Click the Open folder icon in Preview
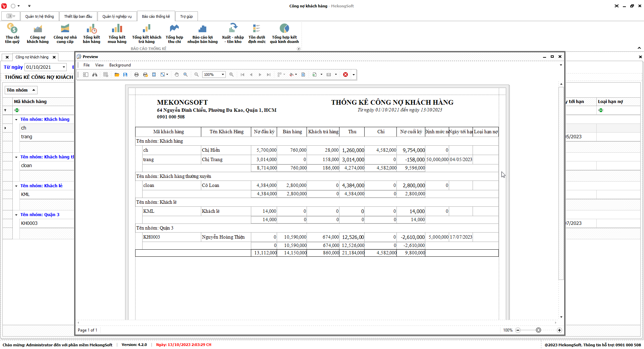This screenshot has height=349, width=644. tap(117, 74)
